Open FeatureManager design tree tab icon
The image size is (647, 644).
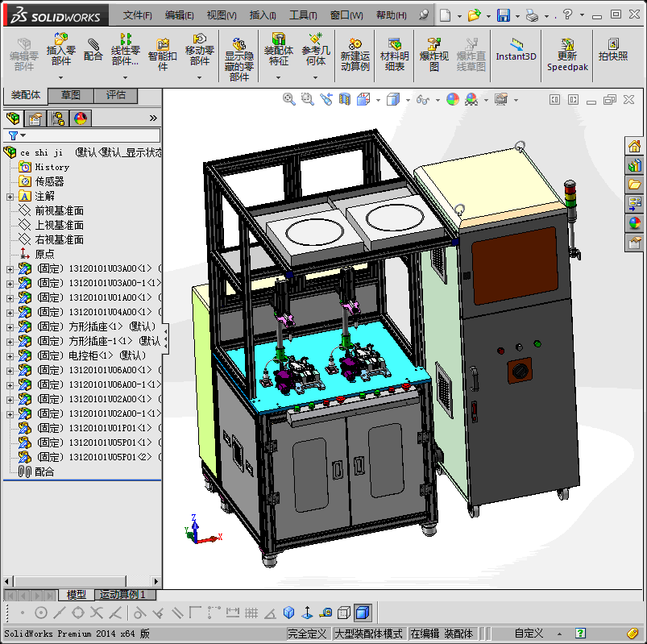point(13,118)
